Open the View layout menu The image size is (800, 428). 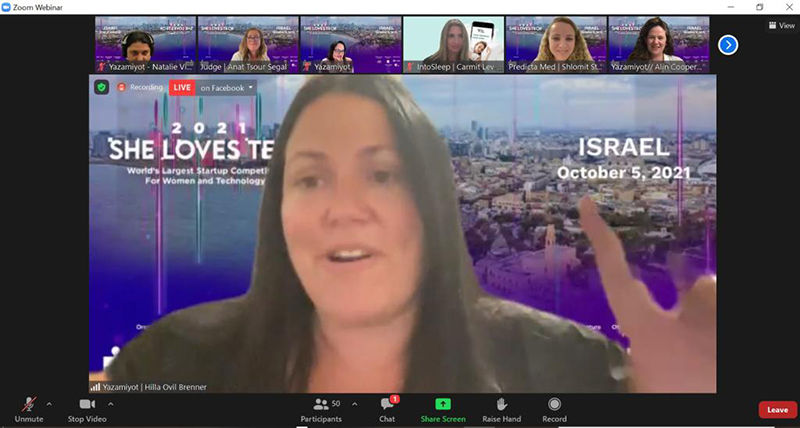pyautogui.click(x=782, y=25)
